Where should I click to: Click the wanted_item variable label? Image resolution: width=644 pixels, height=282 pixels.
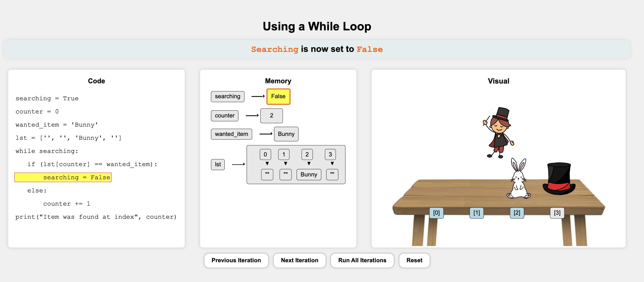click(x=231, y=134)
